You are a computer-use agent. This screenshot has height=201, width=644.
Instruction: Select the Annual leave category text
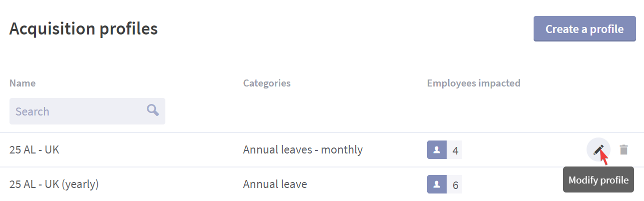pos(275,184)
